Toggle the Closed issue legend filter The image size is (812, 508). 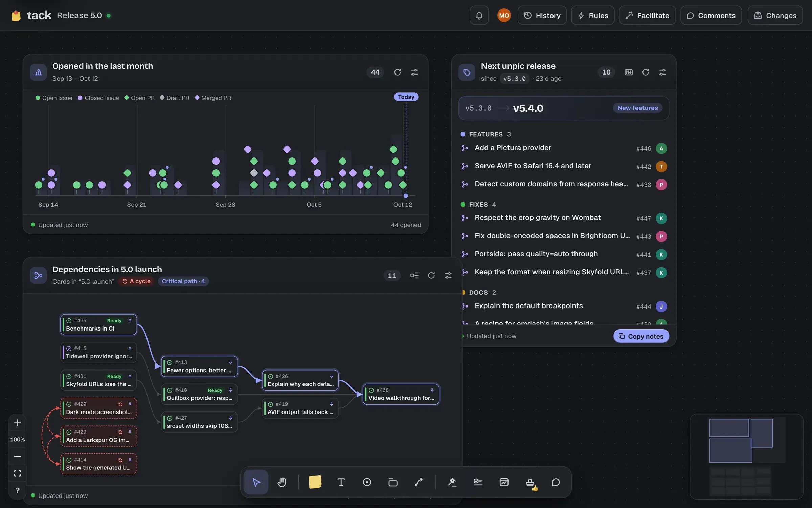pos(98,98)
